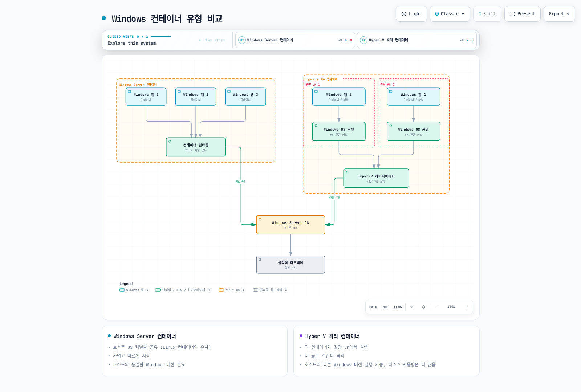Click the Windows Server 컨테이너 group label
581x392 pixels.
[138, 85]
